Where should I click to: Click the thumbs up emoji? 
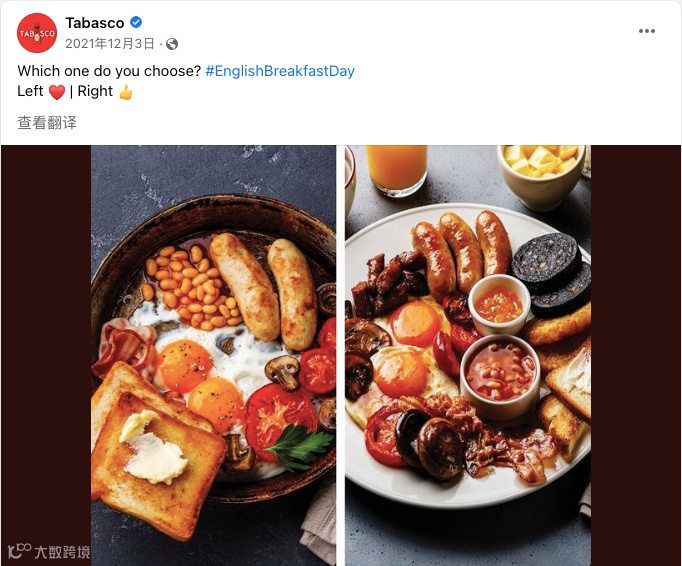click(x=125, y=92)
